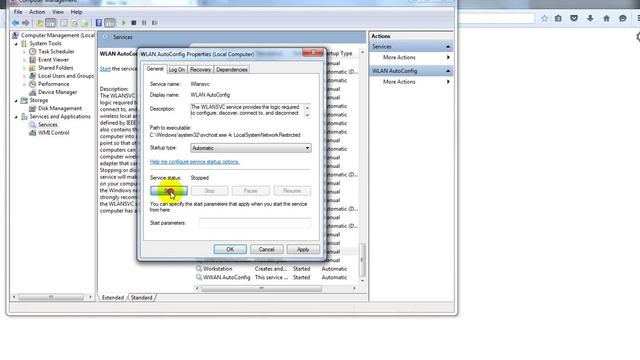640x360 pixels.
Task: Click the 'Start' the service link
Action: (x=105, y=69)
